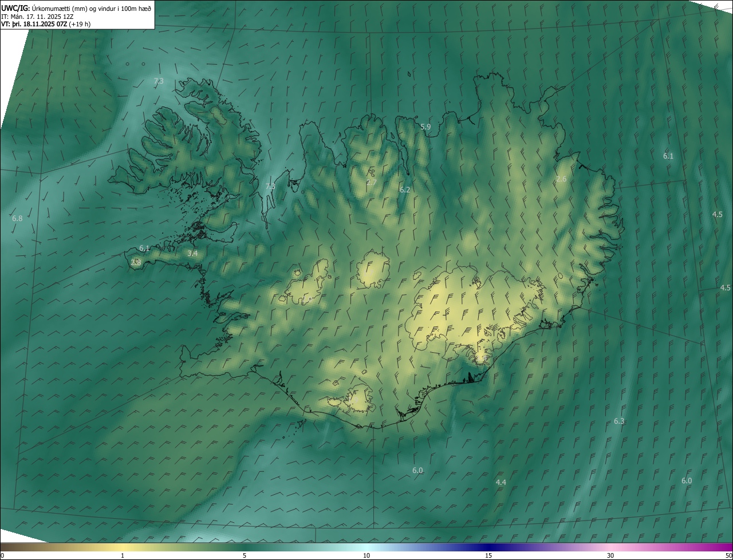Click the 5.9 value label on the map

coord(425,127)
